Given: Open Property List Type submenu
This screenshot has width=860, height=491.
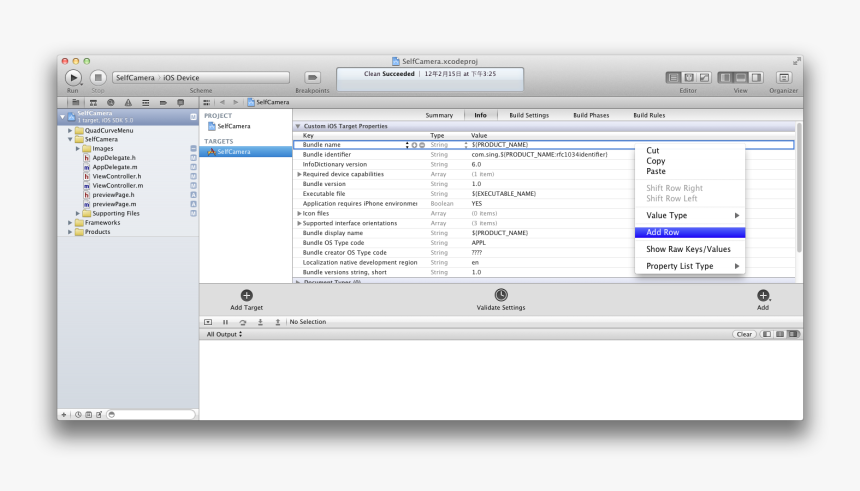Looking at the screenshot, I should tap(690, 266).
